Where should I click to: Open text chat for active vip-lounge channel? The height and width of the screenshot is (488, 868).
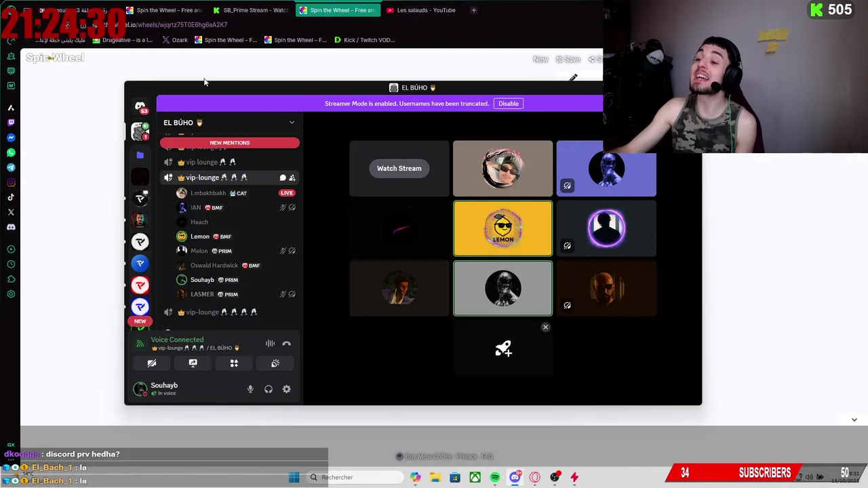283,178
